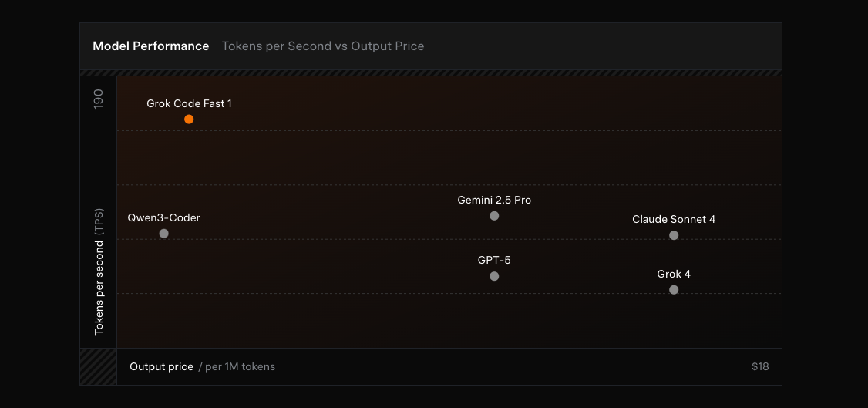Click the "/ per 1M tokens" unit text

click(x=237, y=366)
